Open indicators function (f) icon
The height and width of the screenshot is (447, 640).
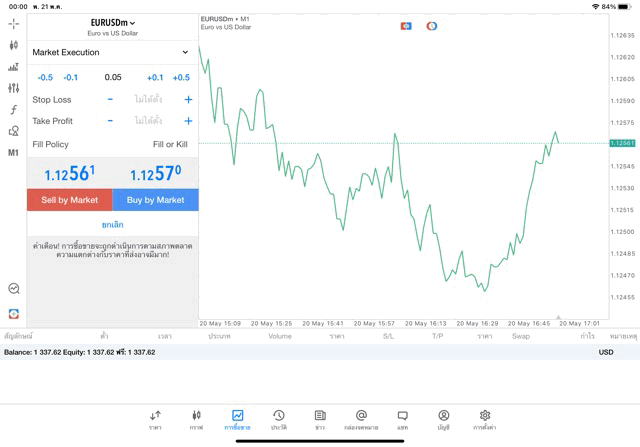[14, 110]
